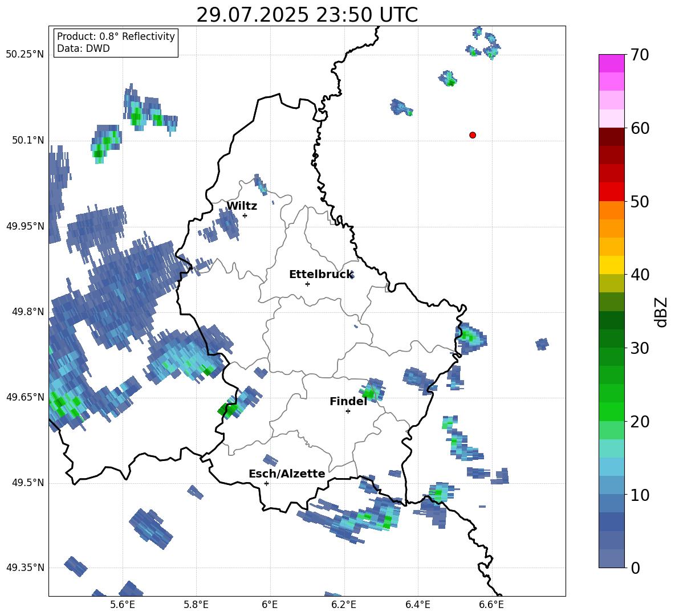Pick the dark maroon colorbar segment below 60
This screenshot has height=616, width=675.
point(611,137)
